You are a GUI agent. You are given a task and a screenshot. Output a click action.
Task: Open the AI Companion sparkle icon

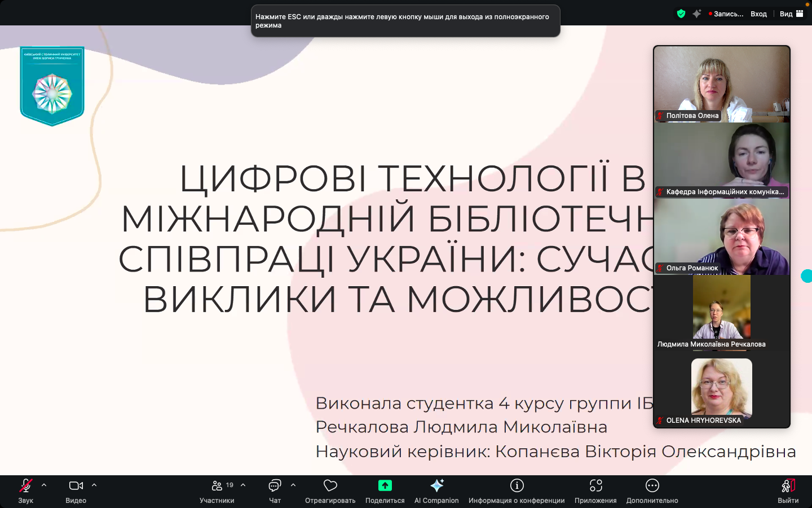point(436,486)
